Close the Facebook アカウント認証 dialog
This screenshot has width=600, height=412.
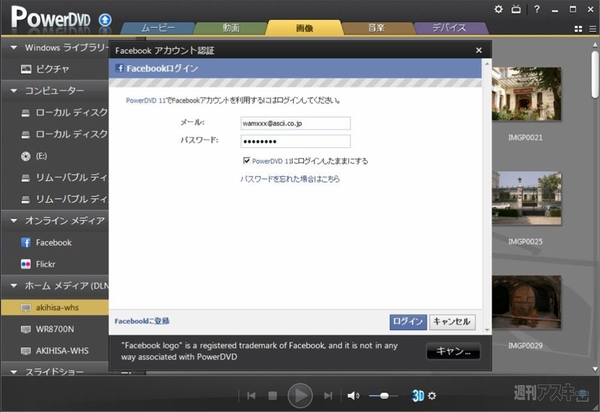tap(479, 50)
